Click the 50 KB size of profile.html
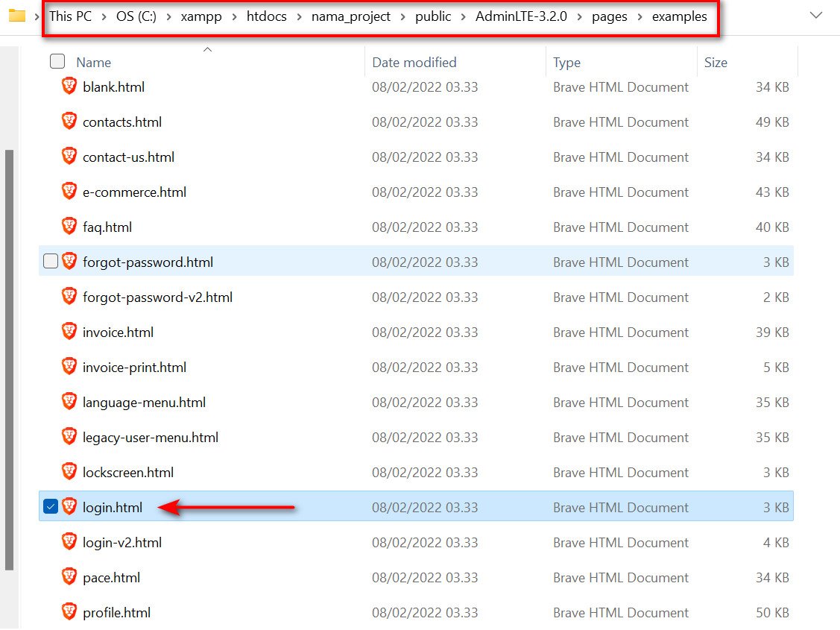 [x=772, y=612]
